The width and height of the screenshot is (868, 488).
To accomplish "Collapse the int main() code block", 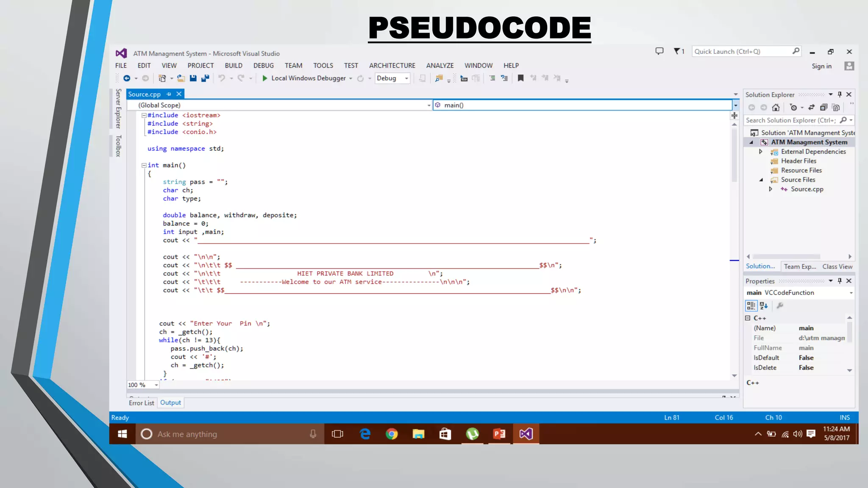I will click(x=144, y=166).
